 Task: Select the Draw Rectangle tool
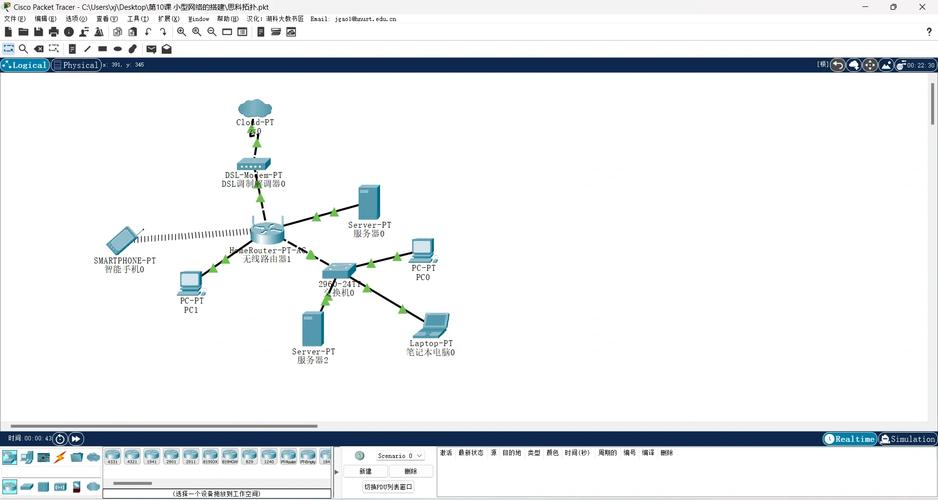[x=102, y=49]
